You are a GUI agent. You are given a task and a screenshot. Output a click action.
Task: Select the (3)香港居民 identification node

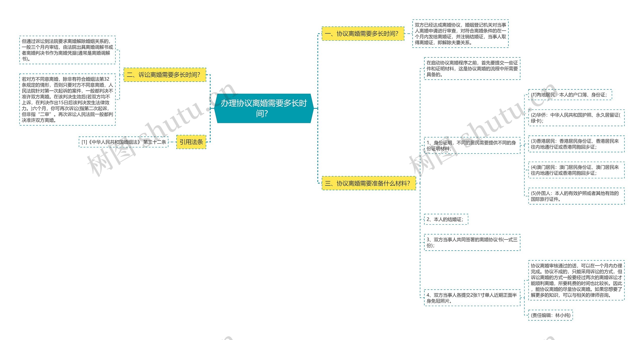576,144
